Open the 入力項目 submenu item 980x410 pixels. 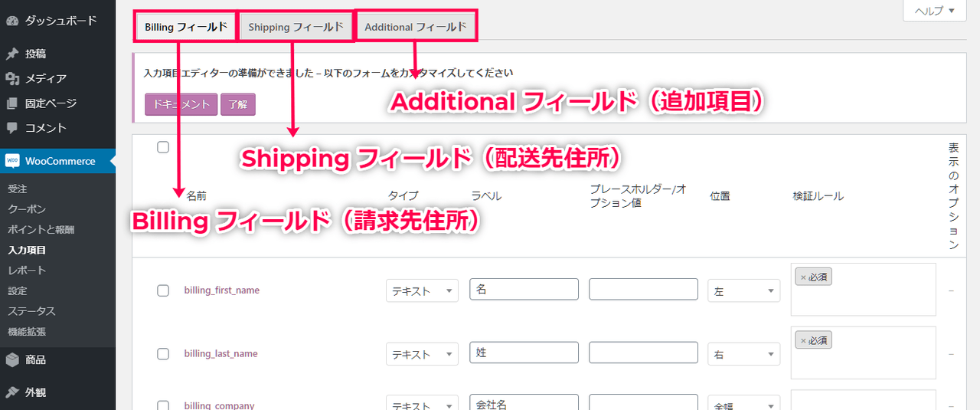tap(27, 250)
